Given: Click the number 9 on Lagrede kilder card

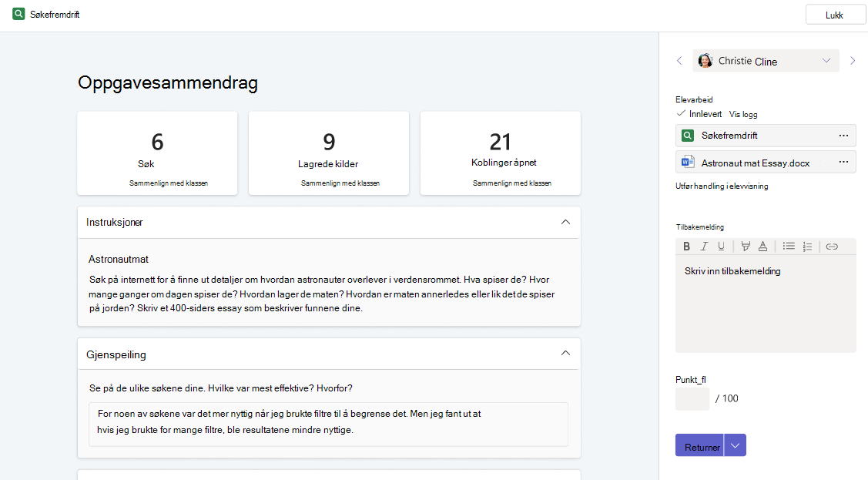Looking at the screenshot, I should (329, 143).
